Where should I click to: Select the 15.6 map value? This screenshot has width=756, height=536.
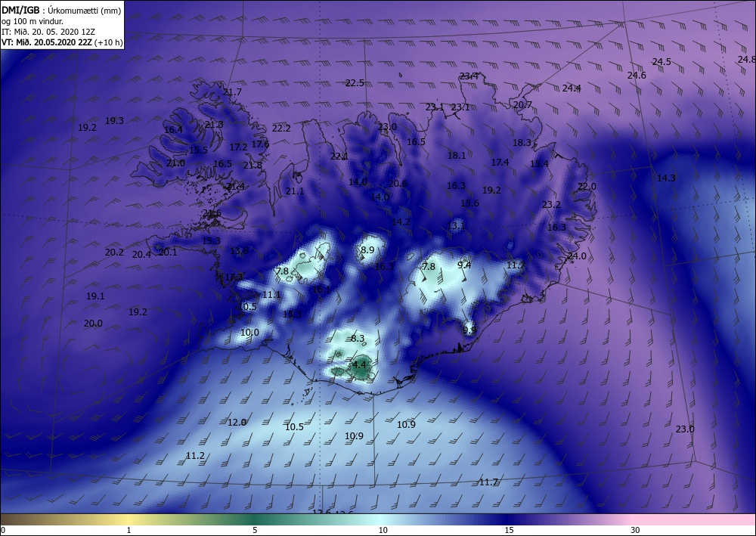469,203
